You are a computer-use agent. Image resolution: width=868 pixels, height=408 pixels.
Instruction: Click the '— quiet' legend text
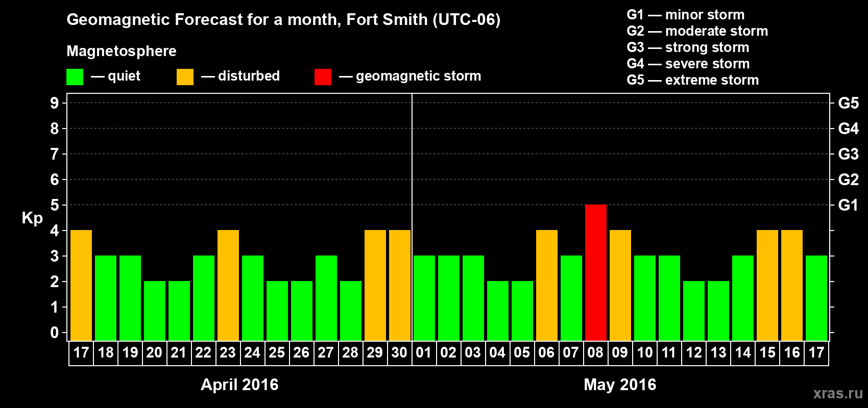[115, 76]
